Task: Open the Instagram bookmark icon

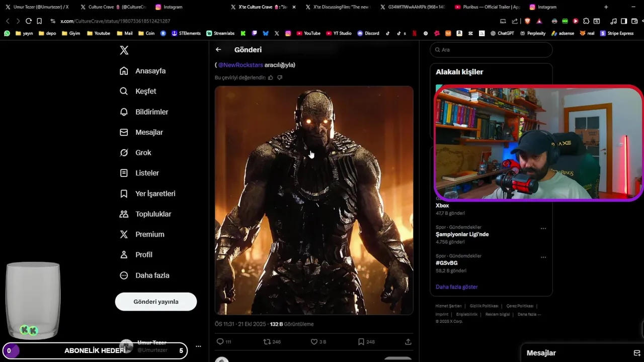Action: pyautogui.click(x=288, y=33)
